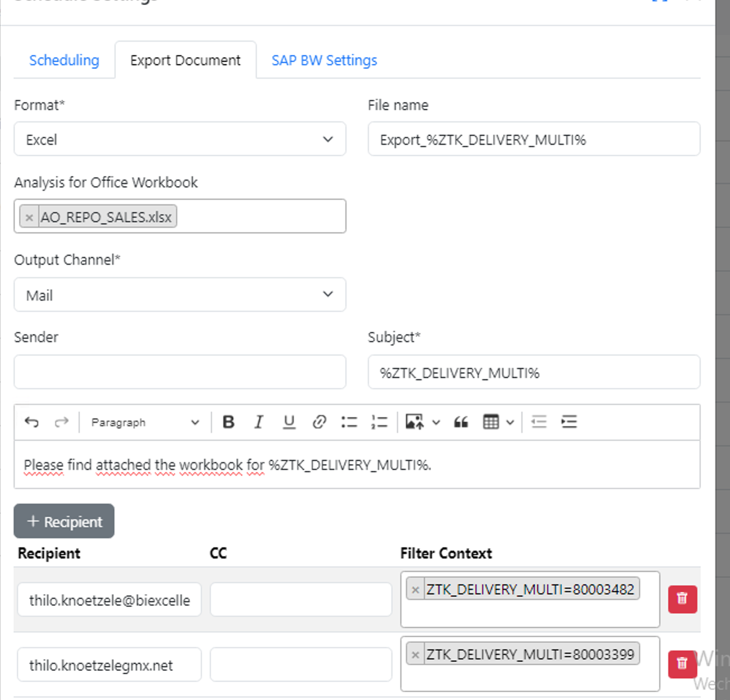Insert an image with the image icon

pyautogui.click(x=414, y=422)
